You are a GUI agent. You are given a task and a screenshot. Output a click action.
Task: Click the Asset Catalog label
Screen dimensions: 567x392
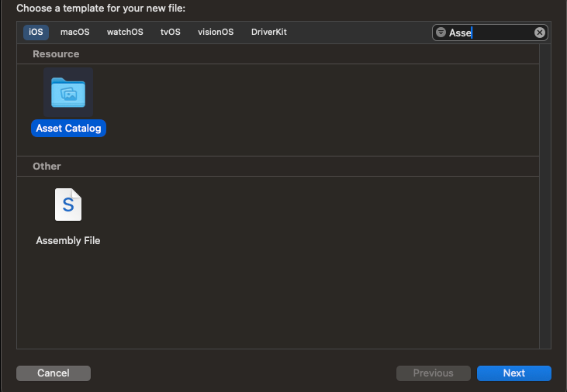[x=68, y=129]
